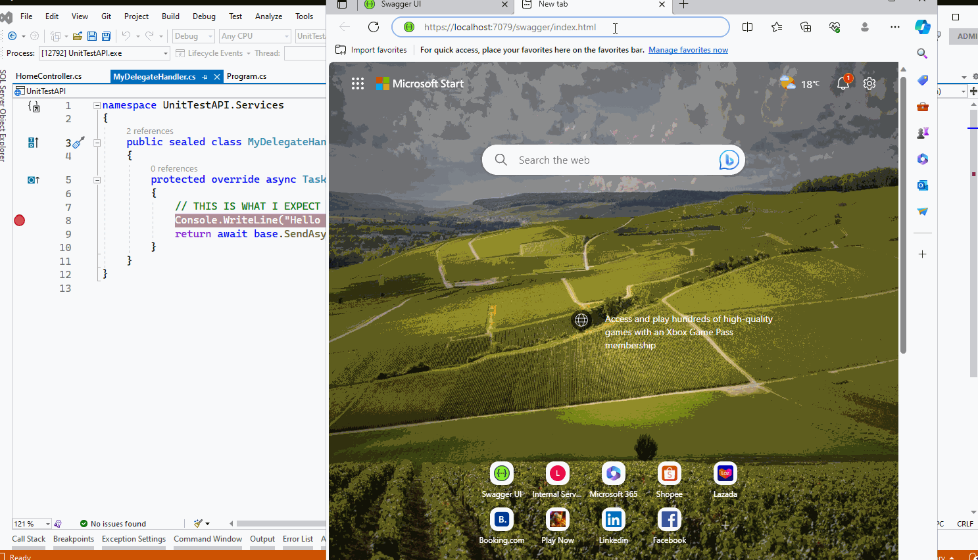
Task: Click the Manage favorites now link
Action: coord(688,50)
